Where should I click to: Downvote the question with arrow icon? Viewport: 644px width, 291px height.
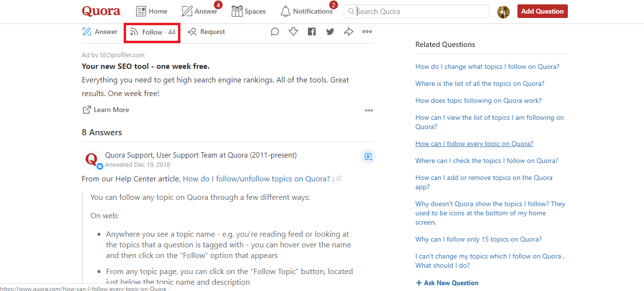(293, 32)
